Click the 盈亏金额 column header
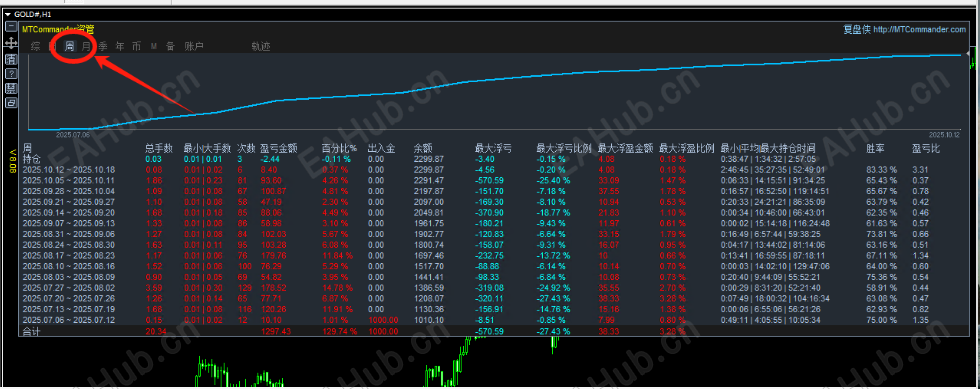This screenshot has height=389, width=980. point(279,149)
